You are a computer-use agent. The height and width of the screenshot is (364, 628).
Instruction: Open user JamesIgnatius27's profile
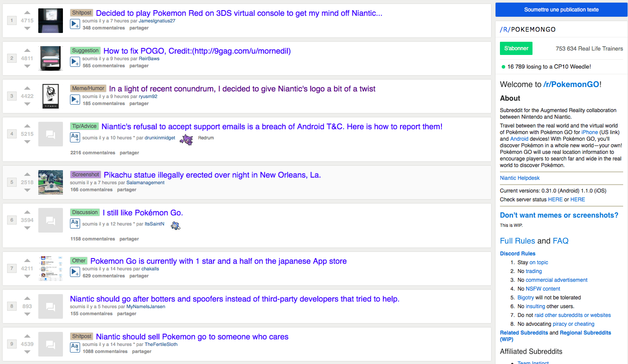click(x=157, y=21)
